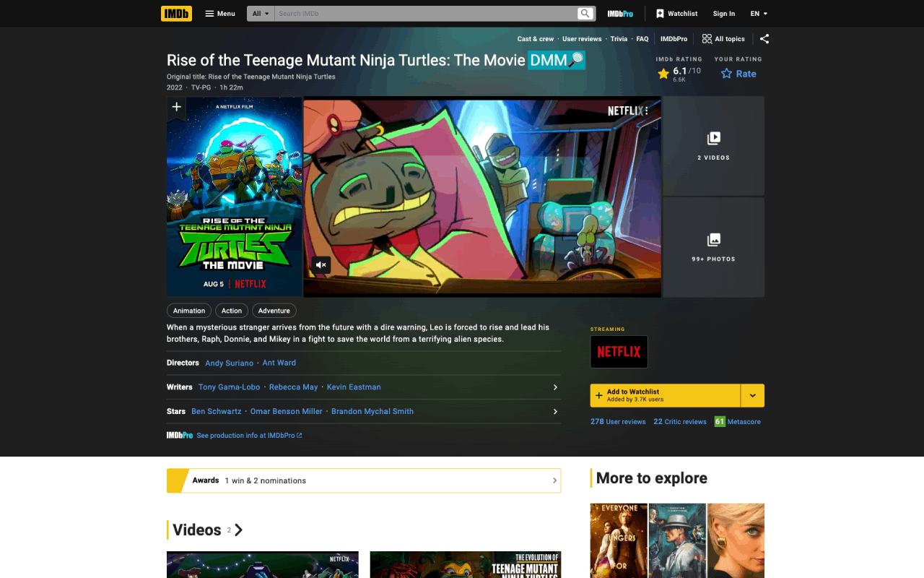Open Awards 1 win & 2 nominations
Screen dimensions: 924x578
coord(364,480)
